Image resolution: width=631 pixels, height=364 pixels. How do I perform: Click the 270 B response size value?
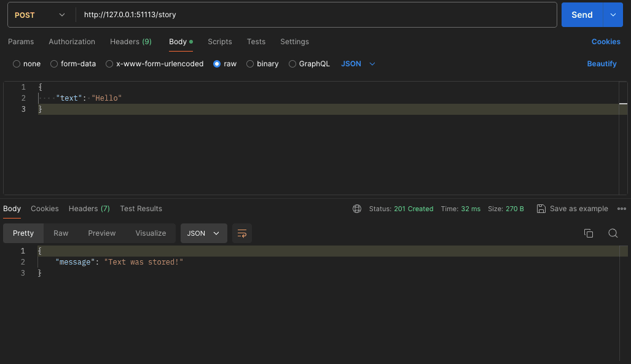515,209
